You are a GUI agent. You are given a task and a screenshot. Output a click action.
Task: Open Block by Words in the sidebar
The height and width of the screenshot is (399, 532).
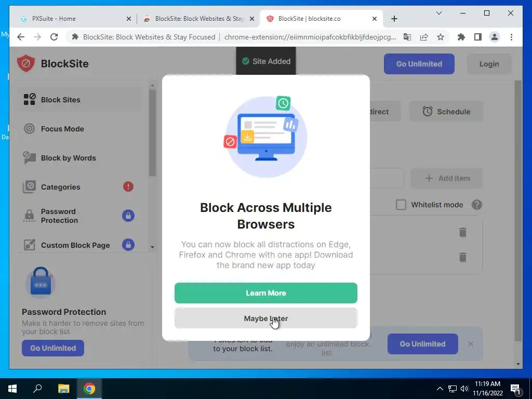79,158
